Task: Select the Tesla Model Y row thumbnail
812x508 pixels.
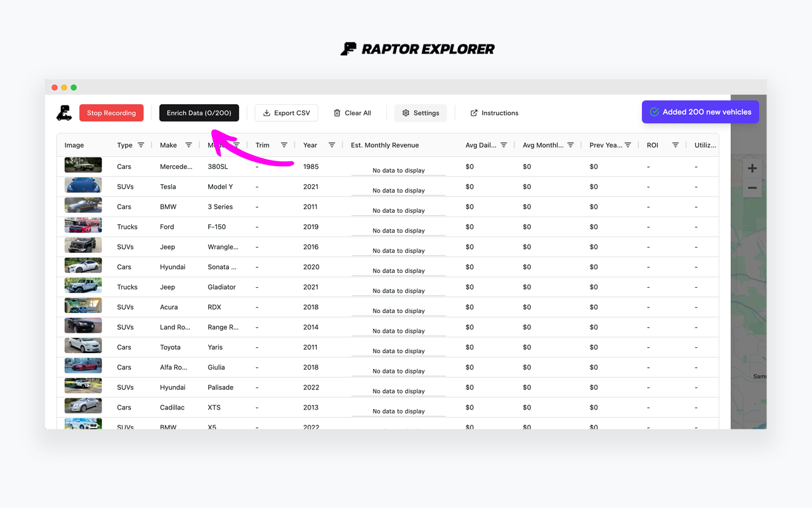Action: tap(83, 185)
